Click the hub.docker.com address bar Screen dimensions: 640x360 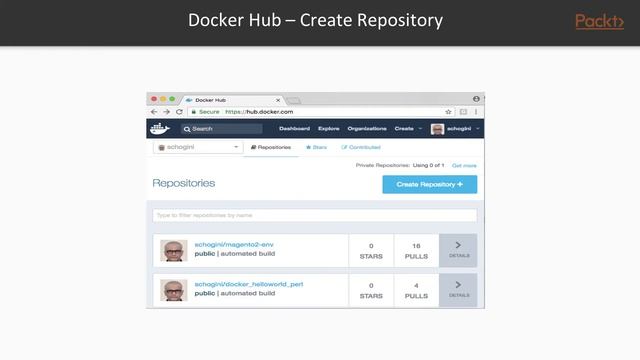pos(318,111)
